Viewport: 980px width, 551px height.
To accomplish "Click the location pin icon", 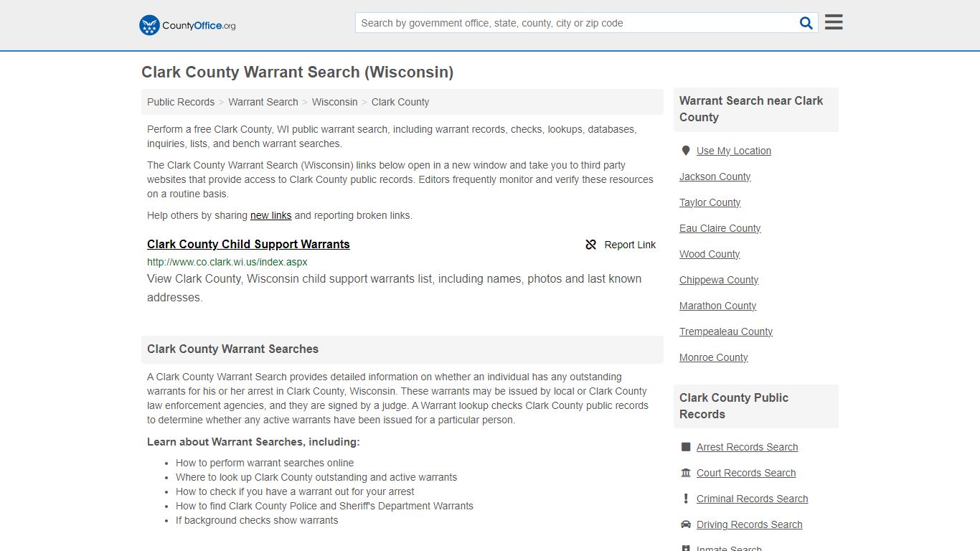I will pyautogui.click(x=686, y=151).
